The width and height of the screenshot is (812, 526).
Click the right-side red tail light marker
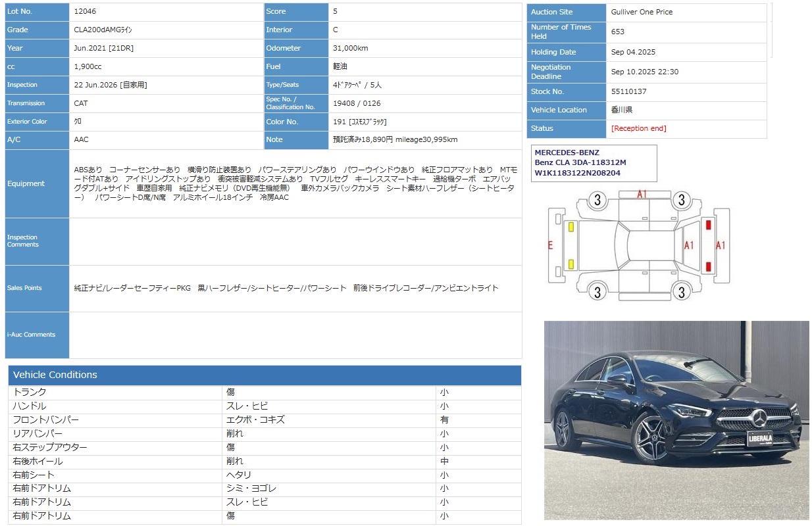(708, 225)
